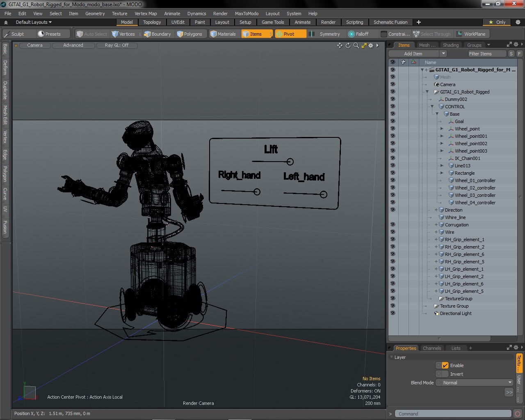Expand the Line013 item
Screen dimensions: 525x420
point(442,166)
